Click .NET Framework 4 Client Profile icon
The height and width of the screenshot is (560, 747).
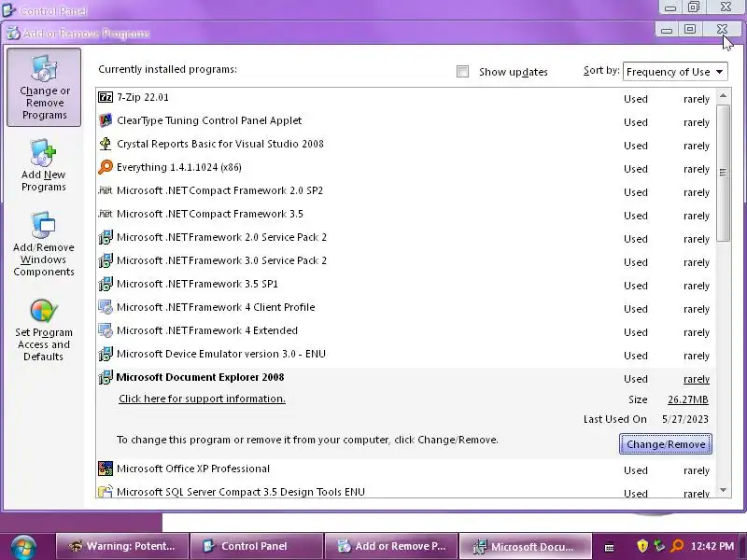(106, 307)
